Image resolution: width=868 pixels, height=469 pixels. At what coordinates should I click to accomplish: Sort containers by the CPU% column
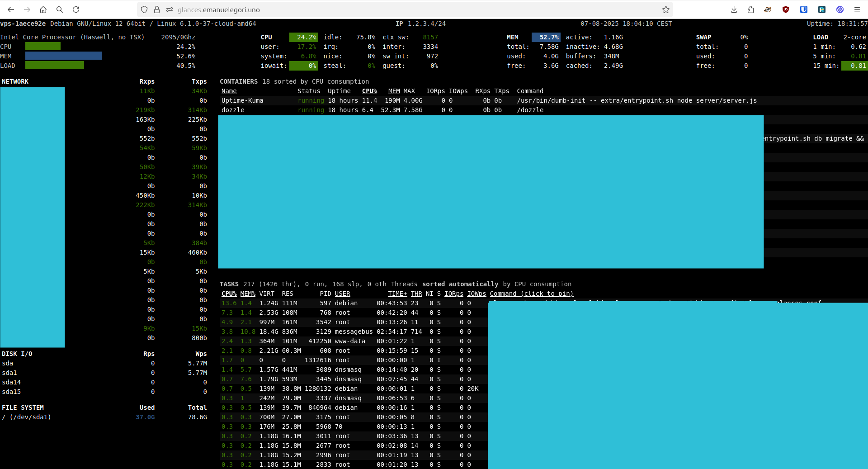click(369, 91)
